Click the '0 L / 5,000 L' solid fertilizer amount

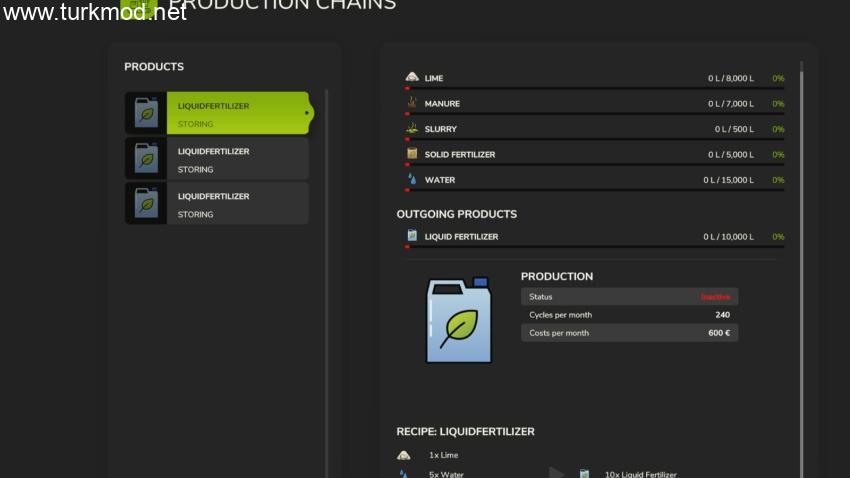[x=730, y=155]
